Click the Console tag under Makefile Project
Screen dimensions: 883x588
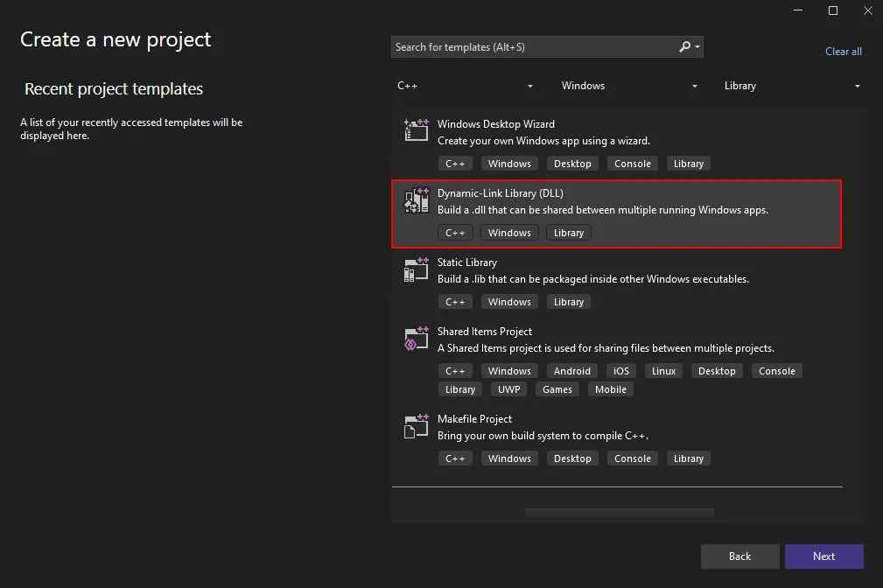pos(633,459)
